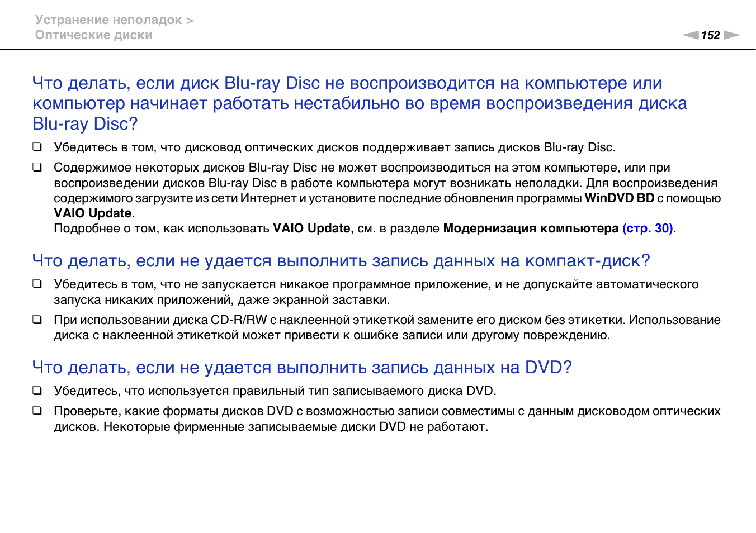Click the bold 'Модернизация компьютера' section name
This screenshot has width=756, height=533.
(x=530, y=229)
